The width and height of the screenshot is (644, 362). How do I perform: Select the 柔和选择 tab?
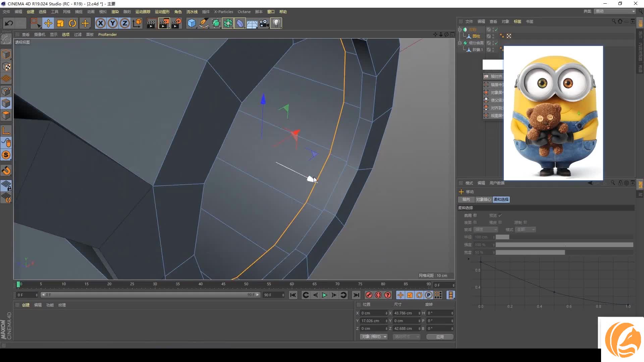point(501,199)
